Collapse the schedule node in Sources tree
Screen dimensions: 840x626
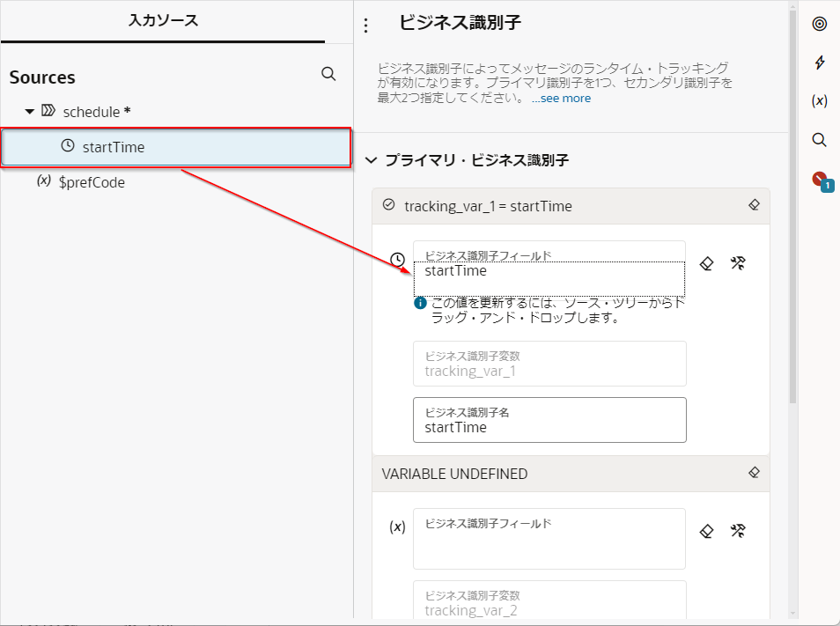[29, 112]
